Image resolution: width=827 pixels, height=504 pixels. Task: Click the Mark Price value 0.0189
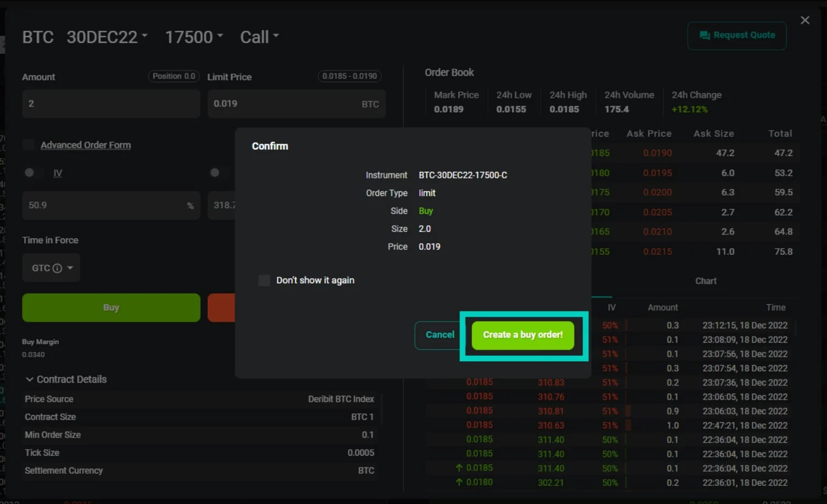click(448, 109)
